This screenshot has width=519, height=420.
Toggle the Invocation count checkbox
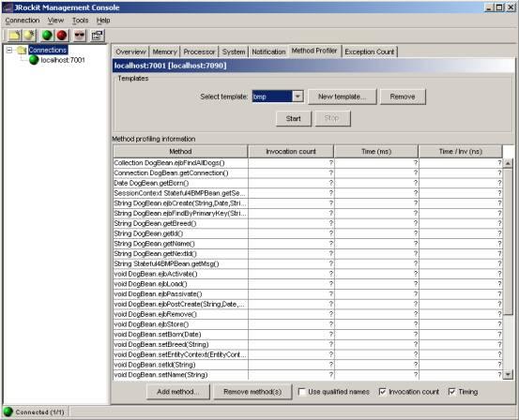tap(382, 392)
